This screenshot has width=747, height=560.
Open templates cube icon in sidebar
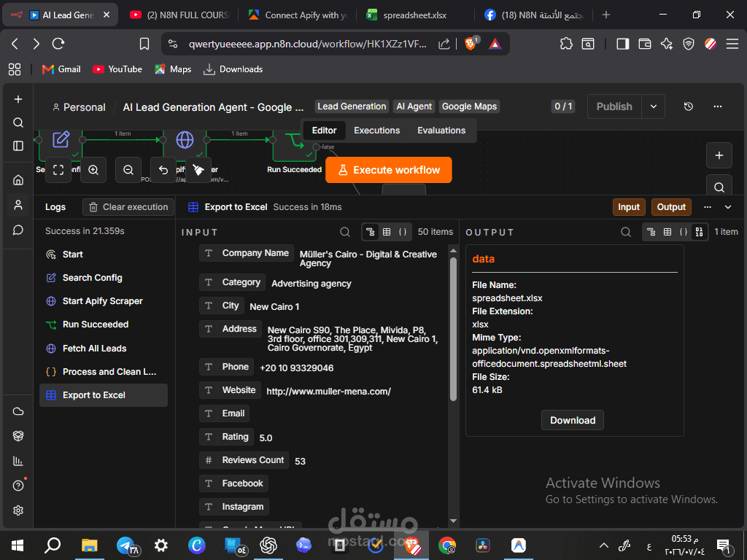point(18,436)
